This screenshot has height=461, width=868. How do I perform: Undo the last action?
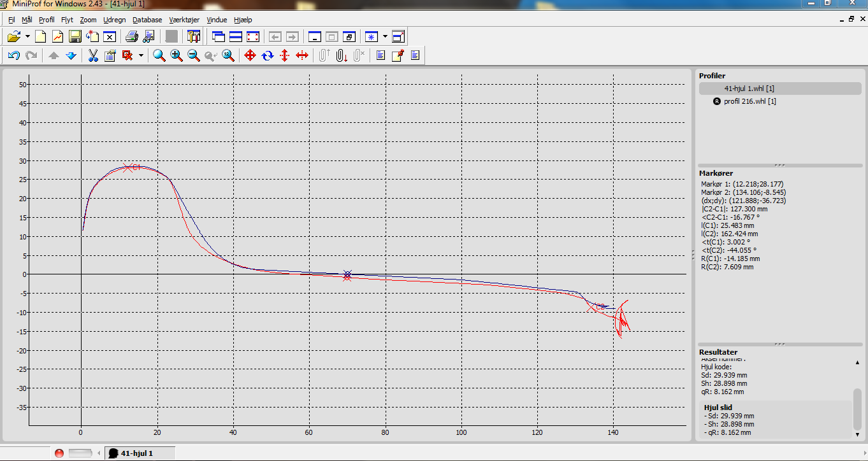click(13, 55)
